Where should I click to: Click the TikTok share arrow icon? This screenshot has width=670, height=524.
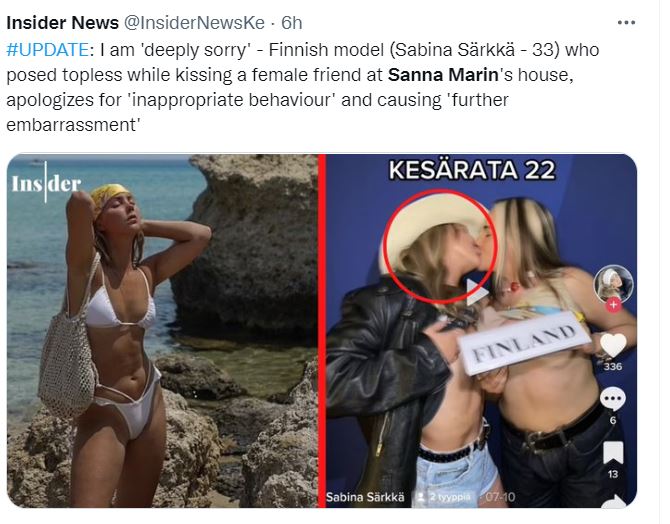[x=615, y=501]
